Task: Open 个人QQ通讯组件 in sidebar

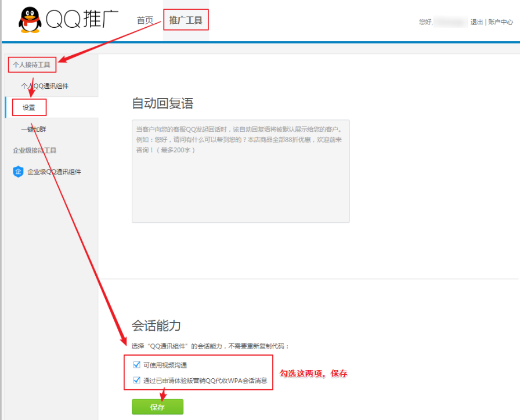Action: click(x=45, y=86)
